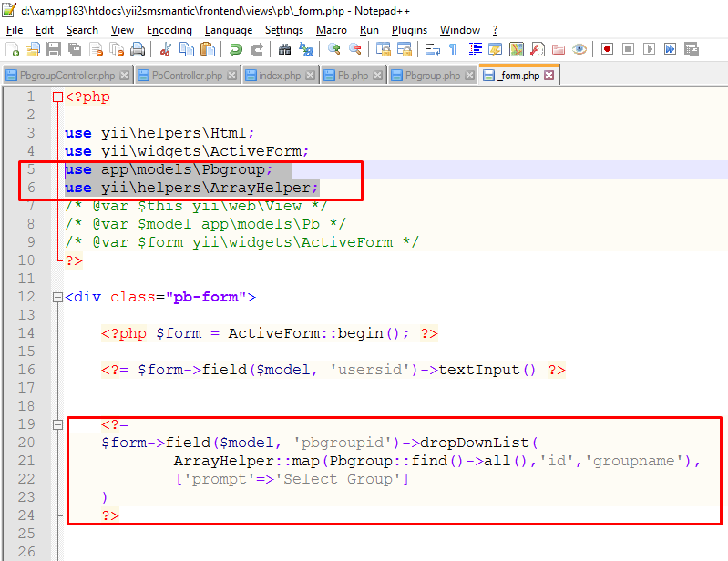The width and height of the screenshot is (728, 561).
Task: Toggle the indent guide toolbar icon
Action: pyautogui.click(x=475, y=49)
